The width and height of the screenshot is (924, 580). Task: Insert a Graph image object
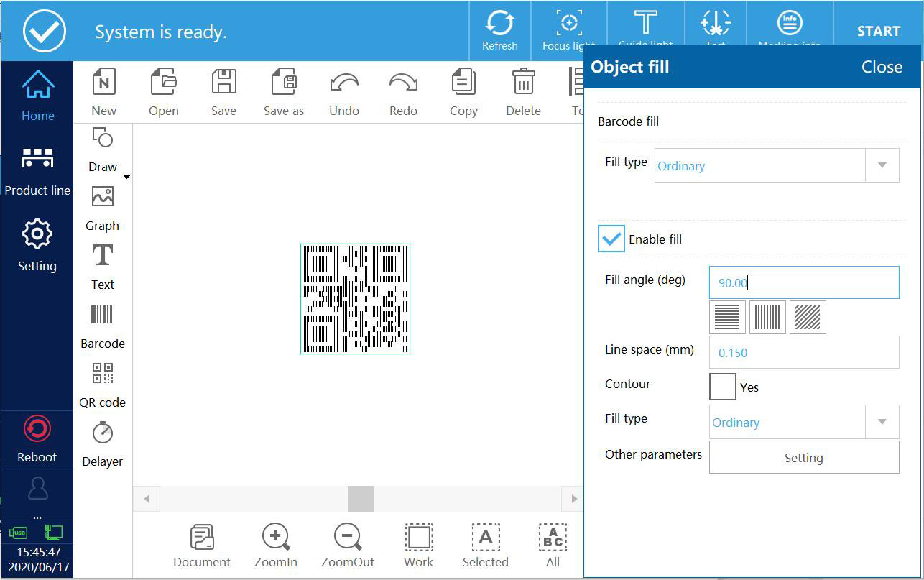[x=103, y=196]
